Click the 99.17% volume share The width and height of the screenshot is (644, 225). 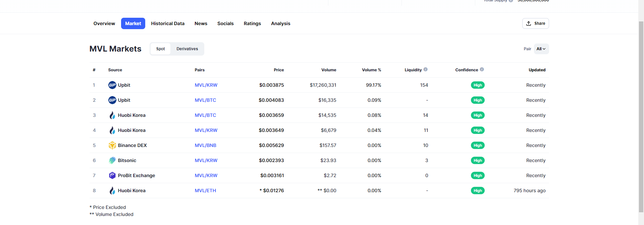click(x=373, y=85)
